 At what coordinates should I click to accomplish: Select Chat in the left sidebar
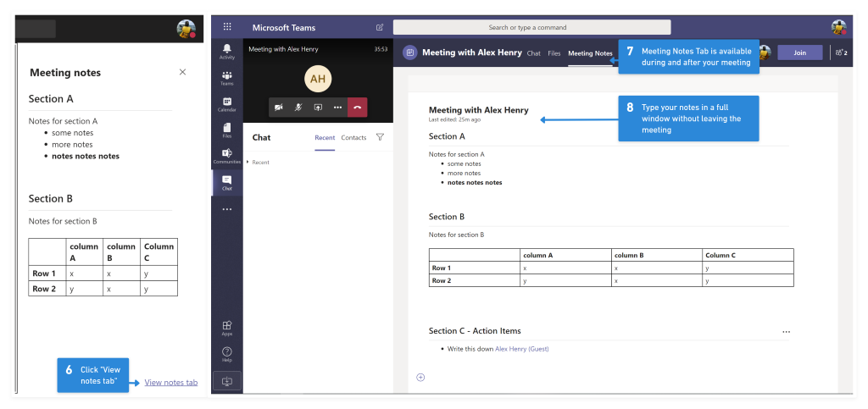(x=227, y=183)
